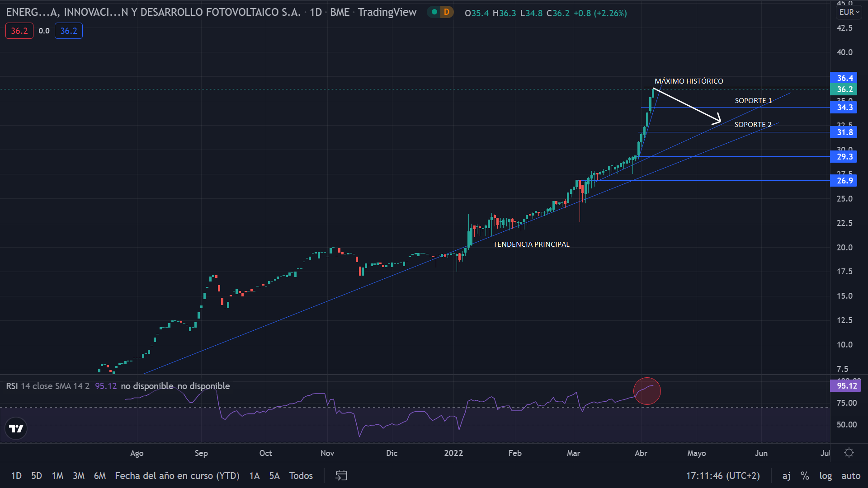Click the TradingView logo badge
Image resolution: width=868 pixels, height=488 pixels.
(16, 428)
